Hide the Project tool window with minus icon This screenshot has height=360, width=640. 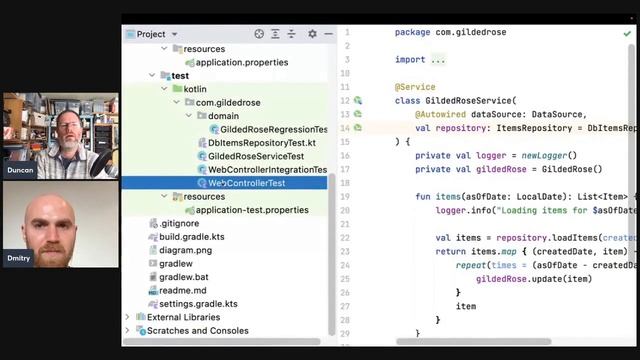tap(328, 34)
